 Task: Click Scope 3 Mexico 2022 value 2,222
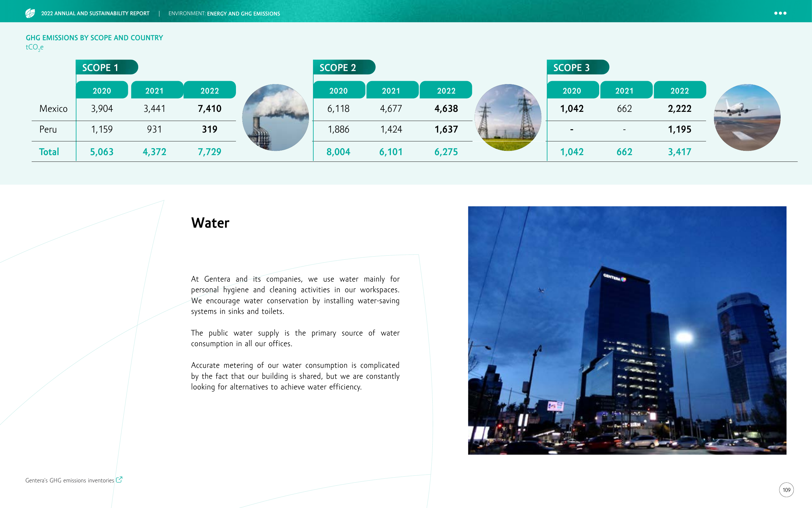pyautogui.click(x=680, y=108)
